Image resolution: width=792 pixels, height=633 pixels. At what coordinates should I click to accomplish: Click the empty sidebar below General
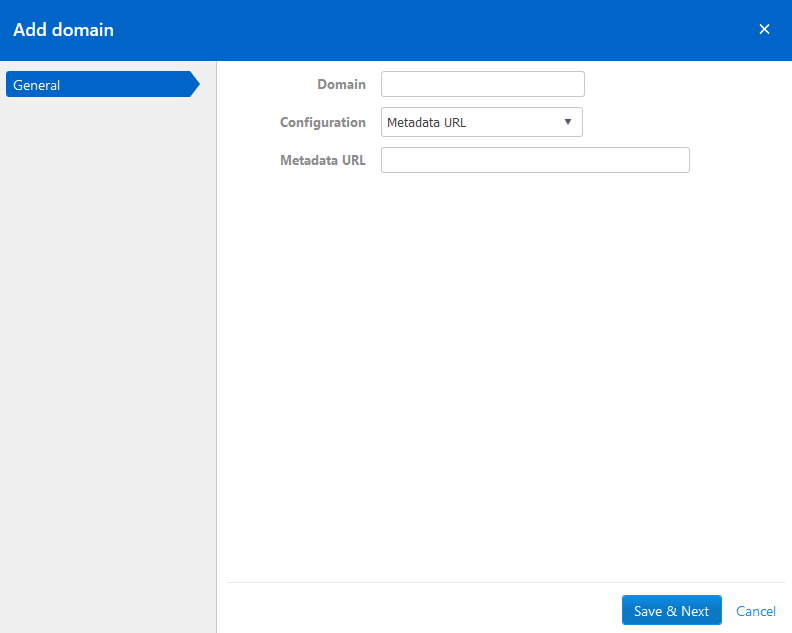point(107,350)
